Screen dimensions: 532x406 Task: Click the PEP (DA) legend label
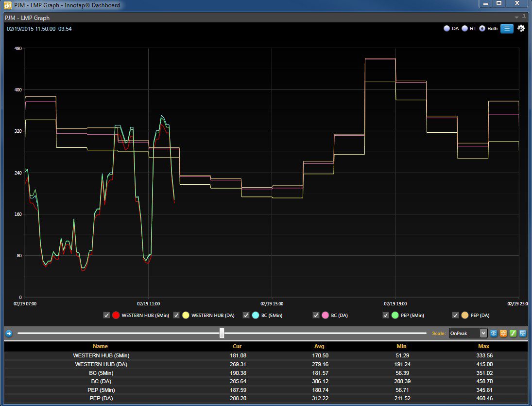pos(480,316)
